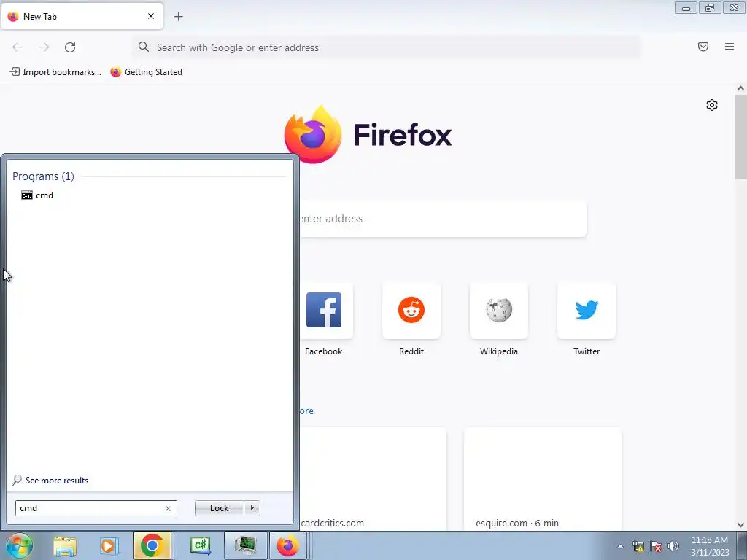Open the volume speaker icon
The height and width of the screenshot is (560, 747).
point(673,546)
